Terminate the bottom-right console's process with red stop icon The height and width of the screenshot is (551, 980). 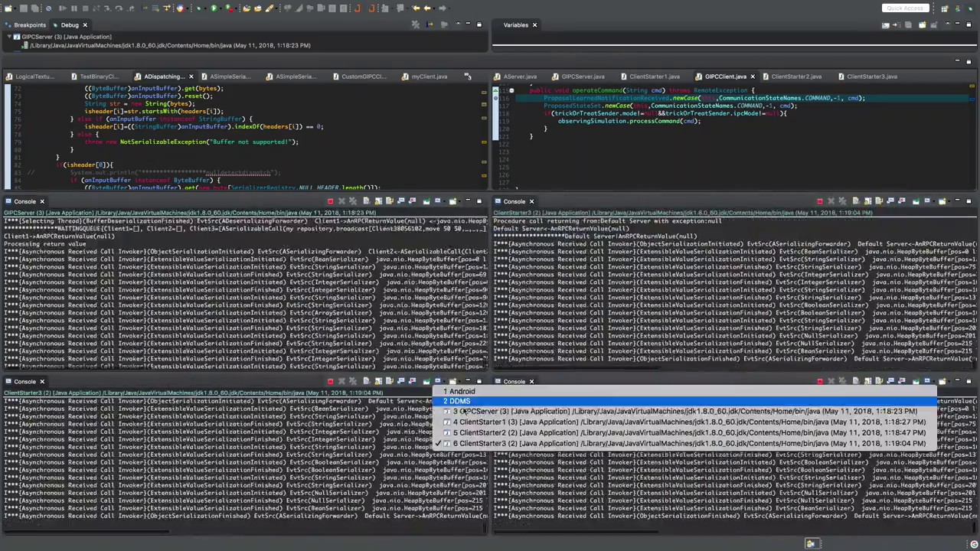(820, 381)
